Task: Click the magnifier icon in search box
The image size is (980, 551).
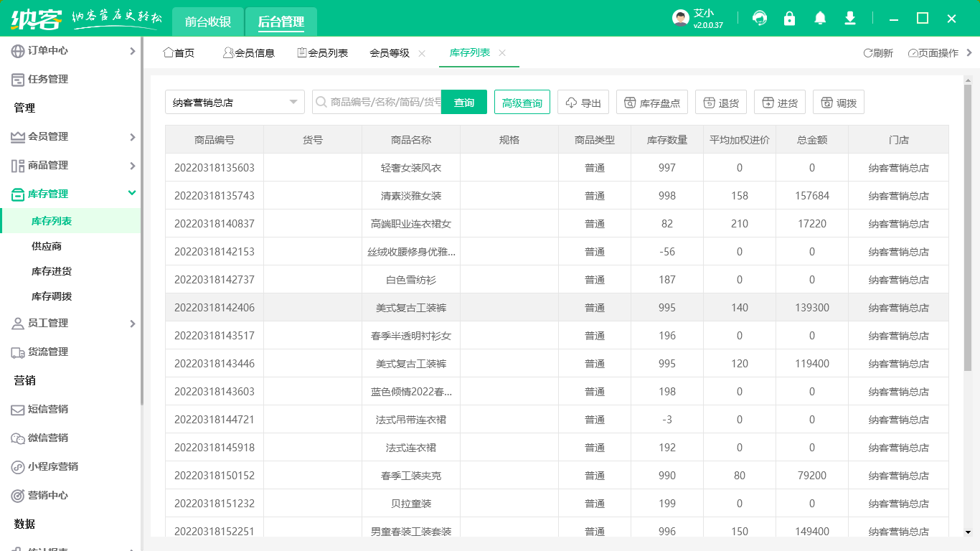Action: tap(321, 103)
